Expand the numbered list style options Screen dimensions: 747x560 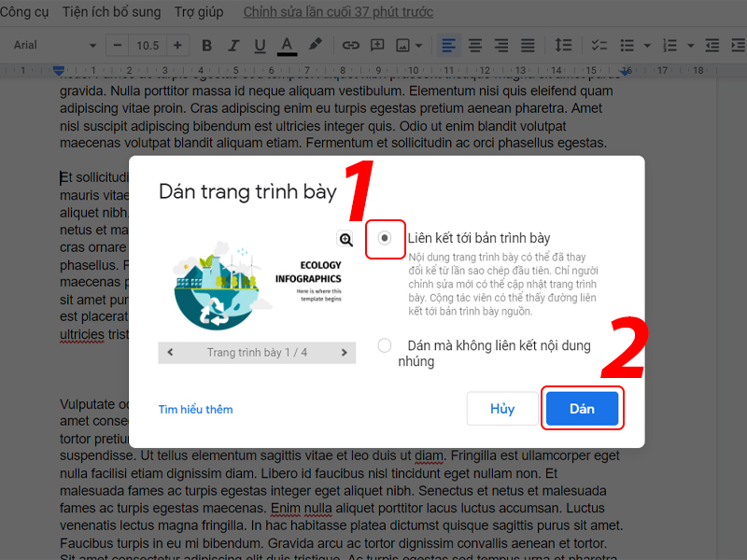pos(693,45)
